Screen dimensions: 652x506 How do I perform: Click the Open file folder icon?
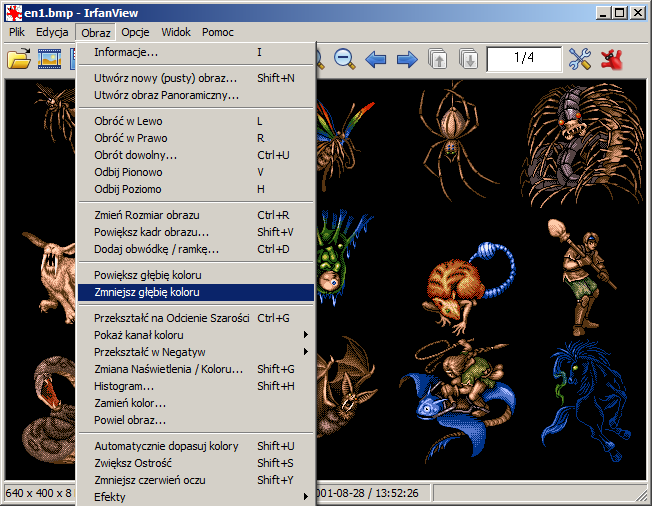coord(19,59)
